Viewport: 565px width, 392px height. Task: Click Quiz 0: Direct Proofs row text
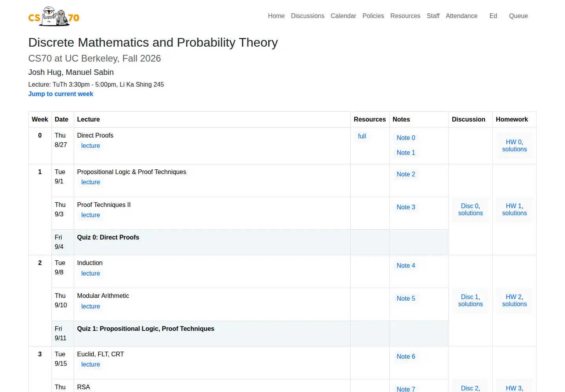coord(108,237)
